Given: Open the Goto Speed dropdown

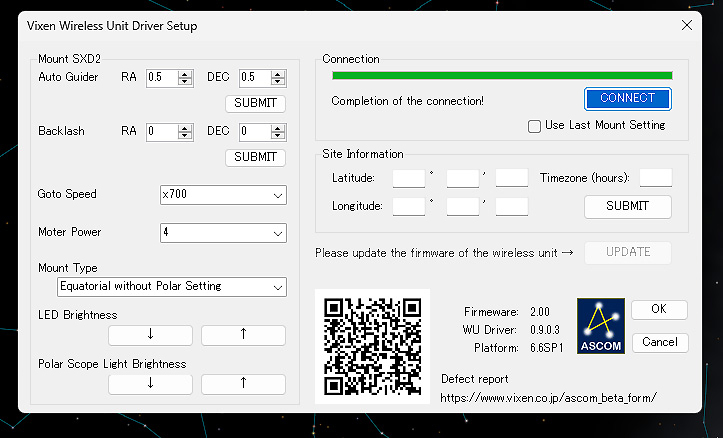Looking at the screenshot, I should [223, 195].
